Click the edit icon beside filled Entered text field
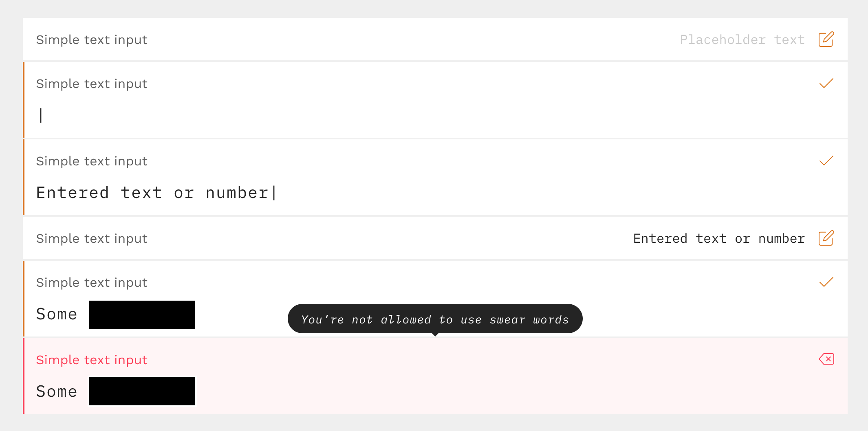 coord(826,238)
